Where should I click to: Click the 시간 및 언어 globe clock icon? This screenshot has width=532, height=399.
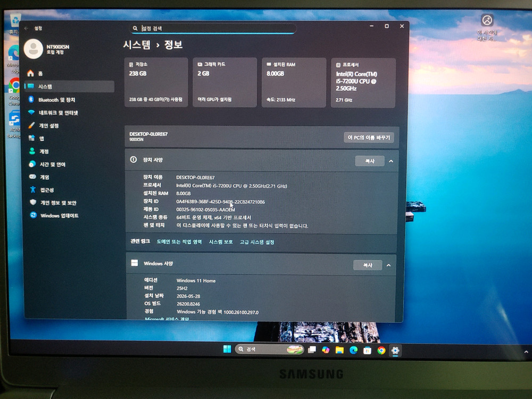click(x=32, y=164)
